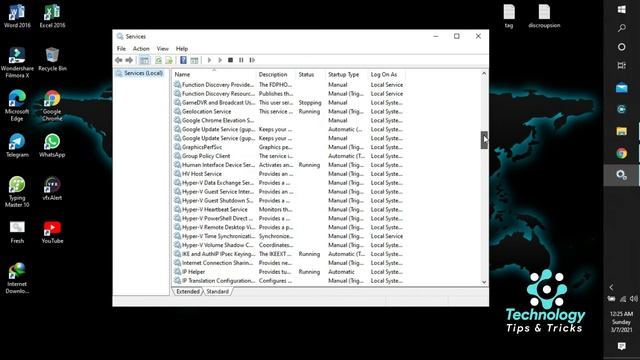Open the tag file on desktop

coord(509,16)
